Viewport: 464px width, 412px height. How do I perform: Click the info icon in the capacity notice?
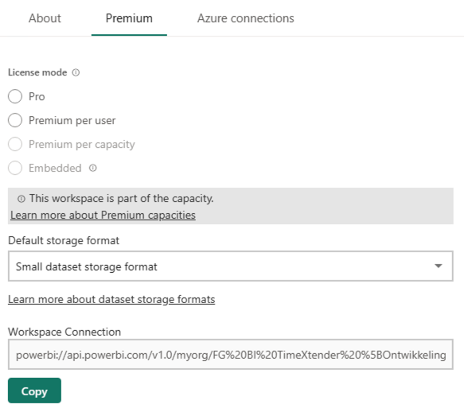point(21,199)
